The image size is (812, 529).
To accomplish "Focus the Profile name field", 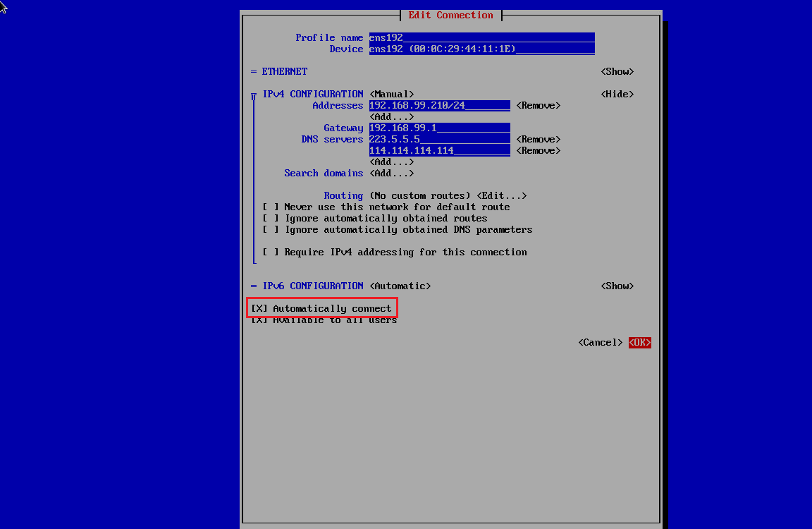I will click(481, 37).
